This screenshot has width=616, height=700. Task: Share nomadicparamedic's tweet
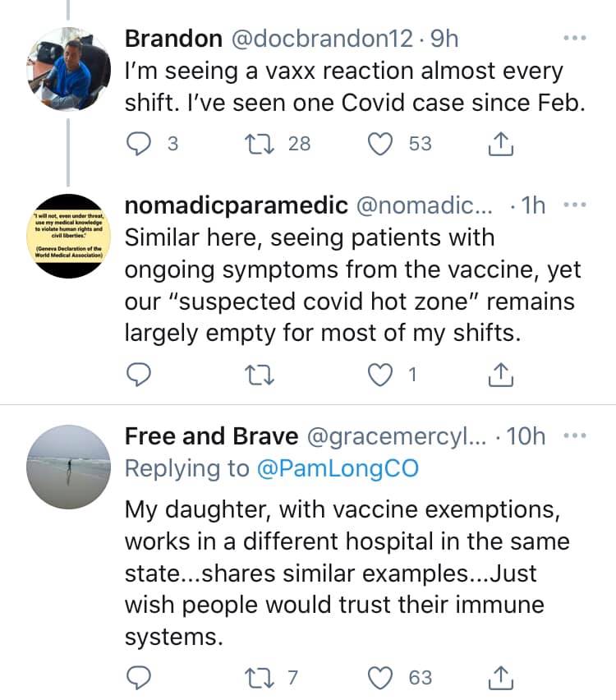(500, 375)
